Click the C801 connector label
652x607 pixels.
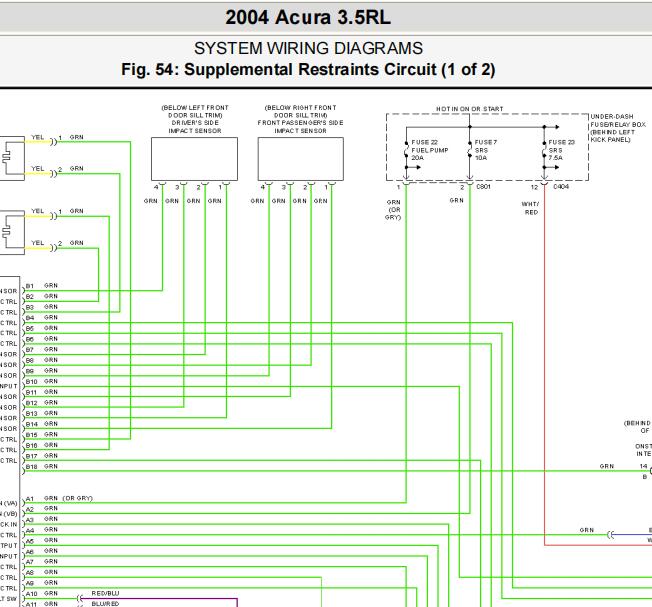pos(483,187)
